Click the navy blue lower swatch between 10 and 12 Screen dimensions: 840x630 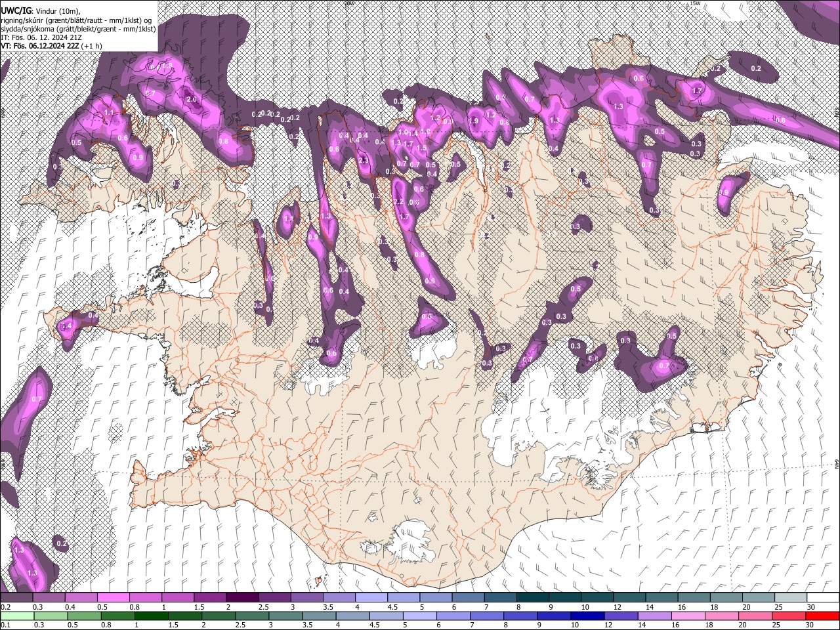(x=588, y=616)
